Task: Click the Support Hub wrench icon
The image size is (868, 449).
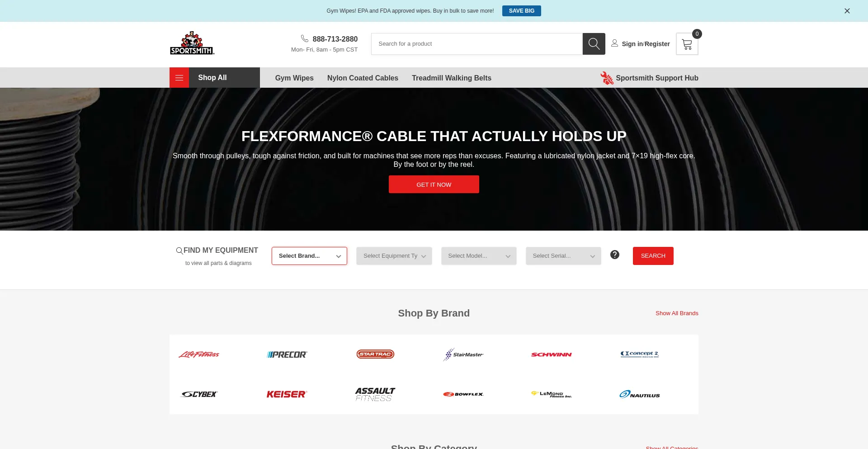Action: (x=607, y=78)
